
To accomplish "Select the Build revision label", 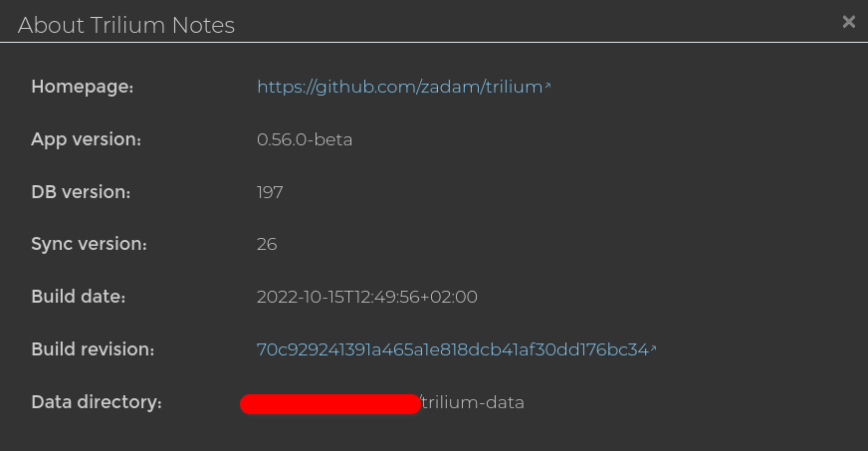I will (93, 349).
